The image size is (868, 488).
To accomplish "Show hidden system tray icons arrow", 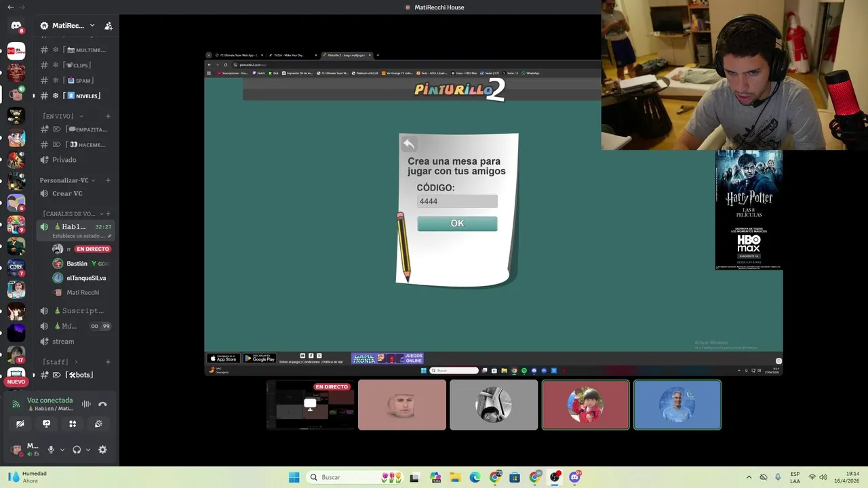I will point(749,477).
